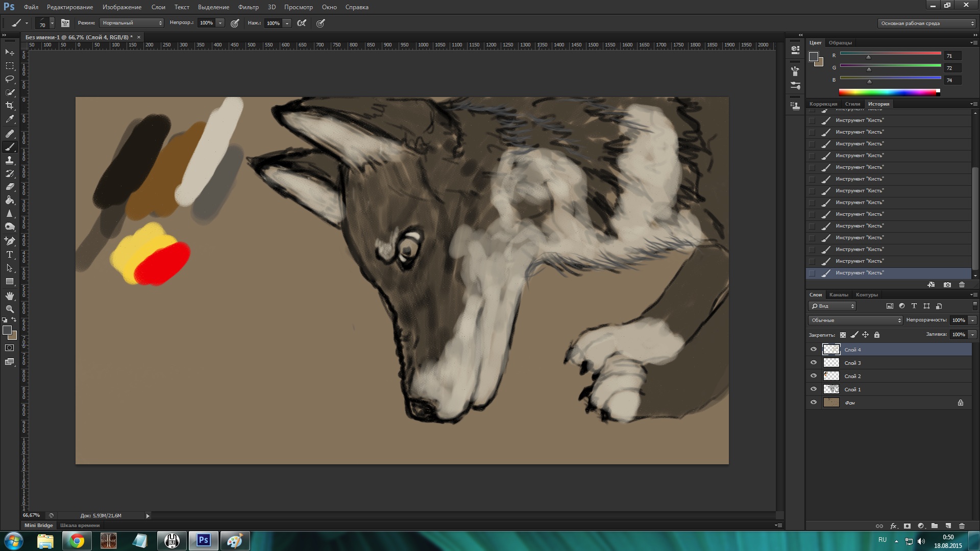Select the Brush tool in toolbox
The width and height of the screenshot is (980, 551).
10,147
